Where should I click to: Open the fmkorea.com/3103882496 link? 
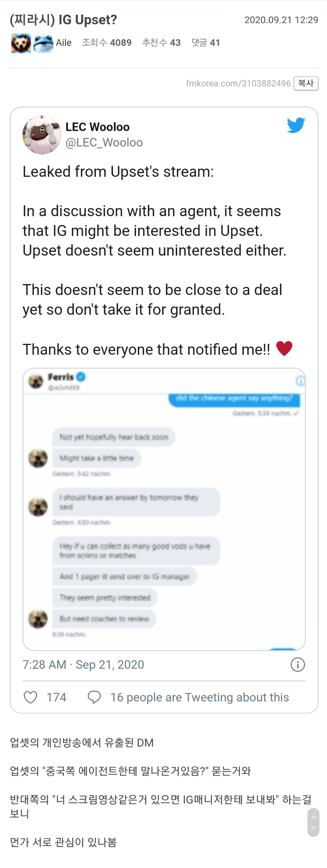[x=238, y=83]
